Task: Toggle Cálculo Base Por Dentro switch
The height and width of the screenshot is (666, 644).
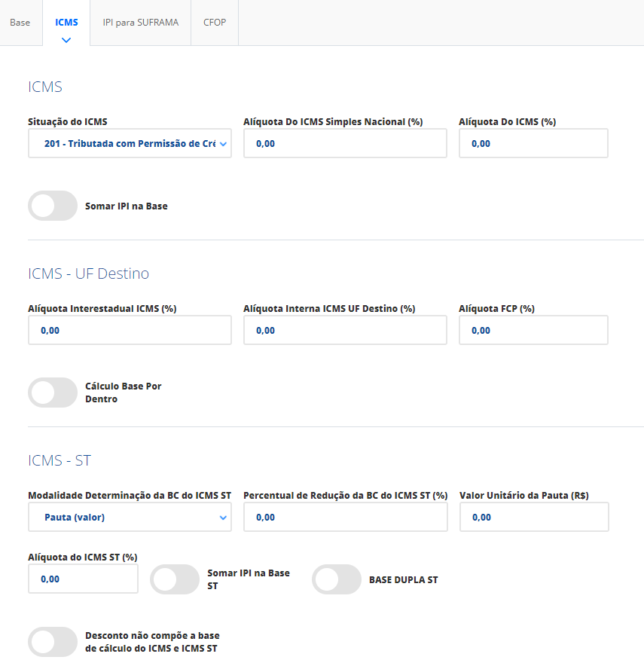Action: (x=53, y=393)
